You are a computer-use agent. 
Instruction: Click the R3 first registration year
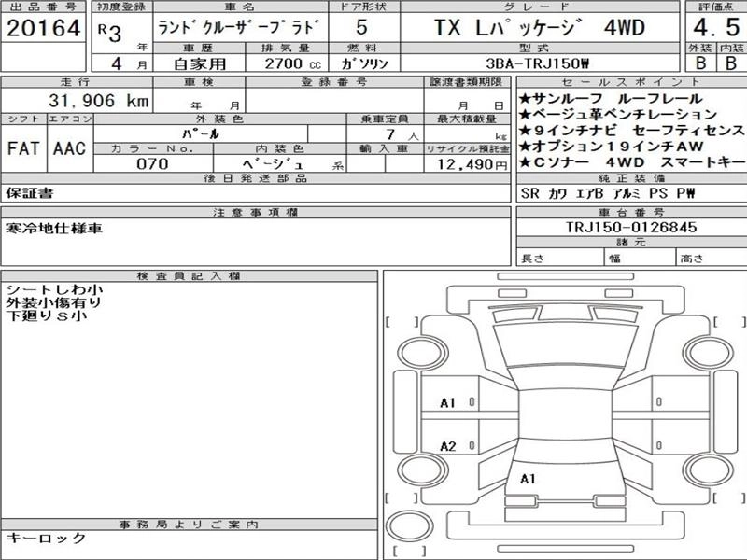point(109,33)
